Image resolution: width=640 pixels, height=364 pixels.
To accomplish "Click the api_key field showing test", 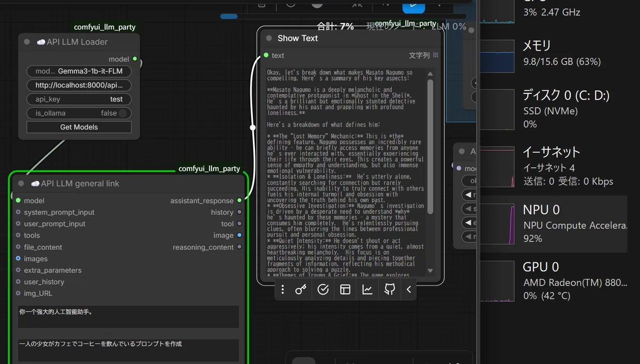I will point(79,99).
